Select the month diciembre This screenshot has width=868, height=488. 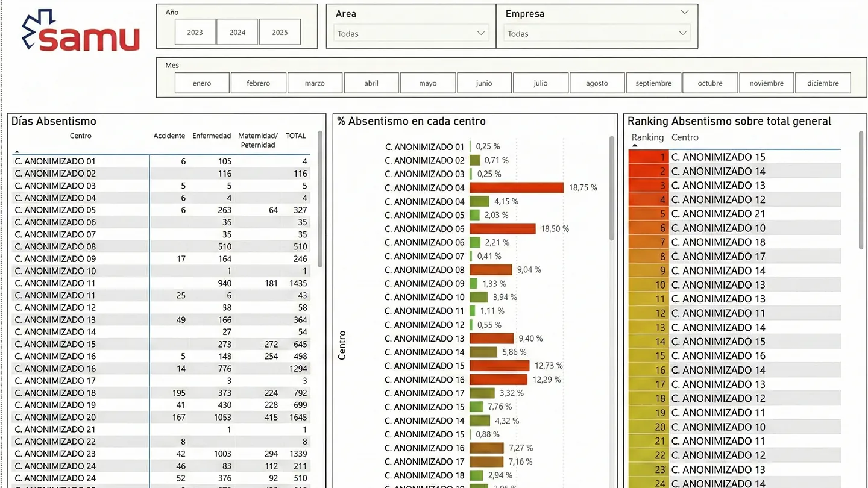click(x=823, y=83)
